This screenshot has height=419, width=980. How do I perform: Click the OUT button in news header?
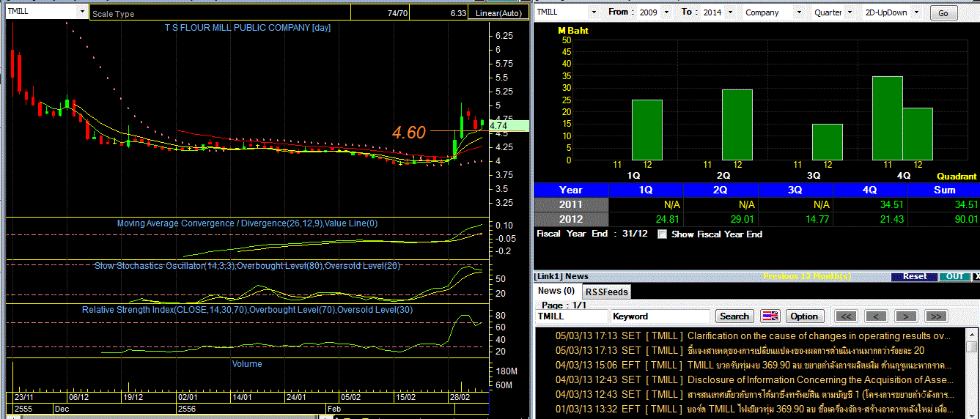coord(955,276)
